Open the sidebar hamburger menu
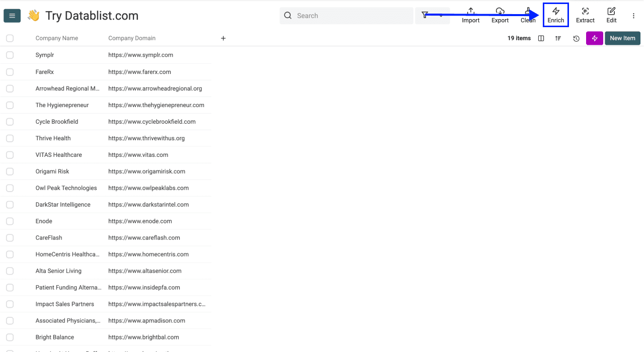This screenshot has height=352, width=644. [12, 16]
